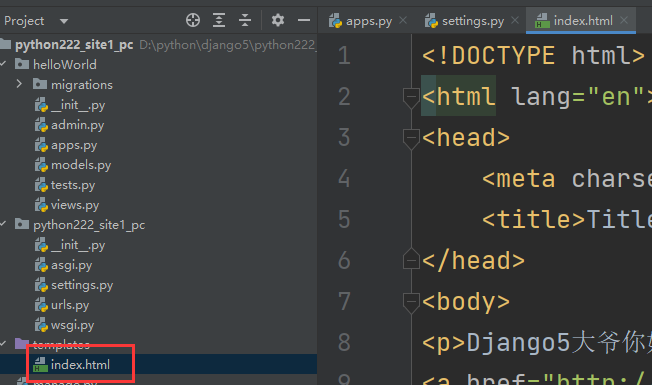Open the Project view dropdown arrow
652x385 pixels.
coord(64,21)
